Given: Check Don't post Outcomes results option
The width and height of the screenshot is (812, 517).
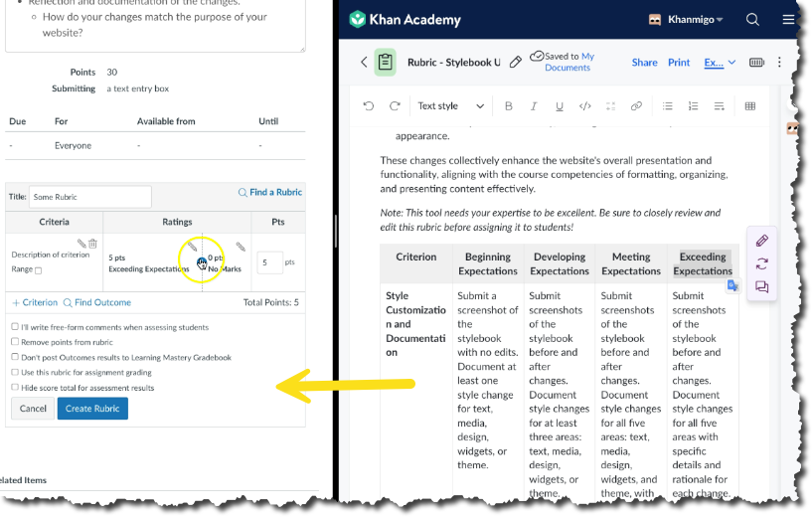Looking at the screenshot, I should [x=15, y=357].
